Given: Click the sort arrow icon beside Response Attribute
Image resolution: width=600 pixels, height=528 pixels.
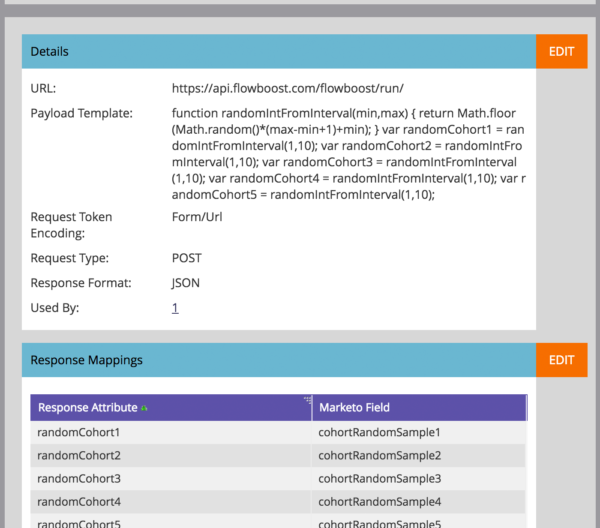Looking at the screenshot, I should (144, 408).
